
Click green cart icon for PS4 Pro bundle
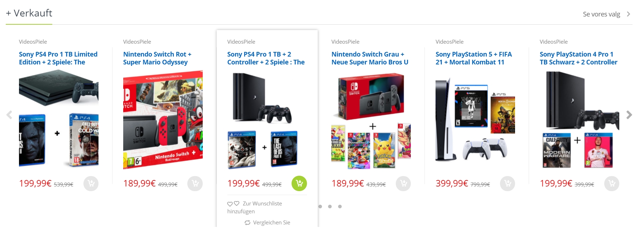[299, 184]
